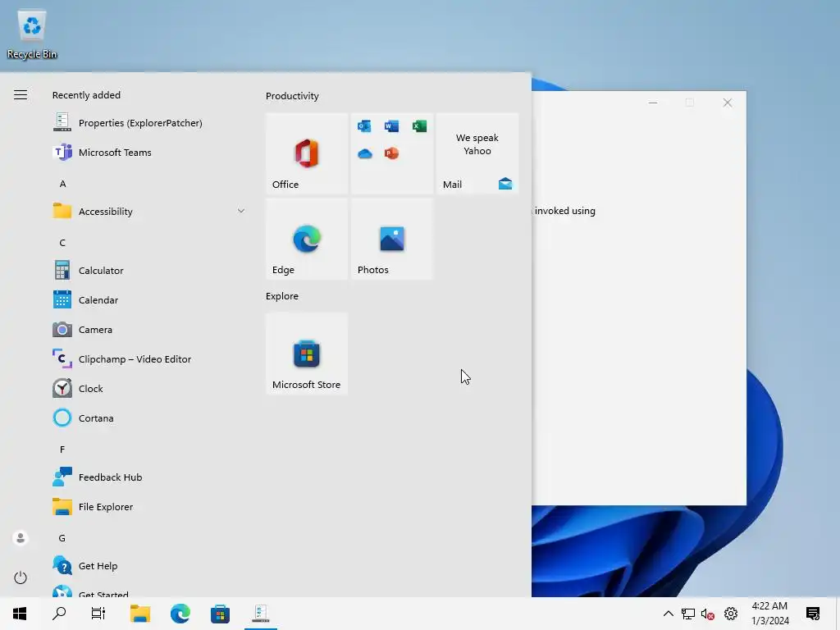Launch Edge from the taskbar
This screenshot has height=630, width=840.
click(180, 614)
